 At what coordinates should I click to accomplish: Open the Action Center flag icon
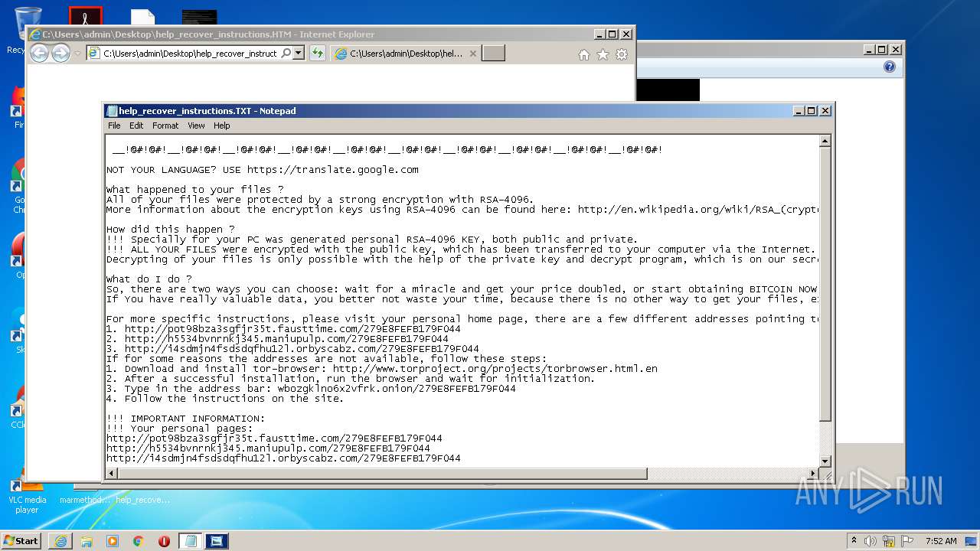(907, 541)
